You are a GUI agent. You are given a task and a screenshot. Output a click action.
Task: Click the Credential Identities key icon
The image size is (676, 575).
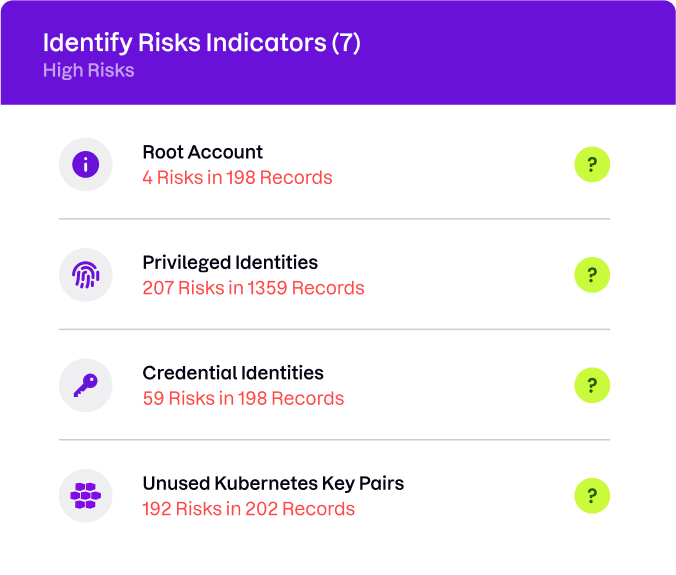click(85, 385)
